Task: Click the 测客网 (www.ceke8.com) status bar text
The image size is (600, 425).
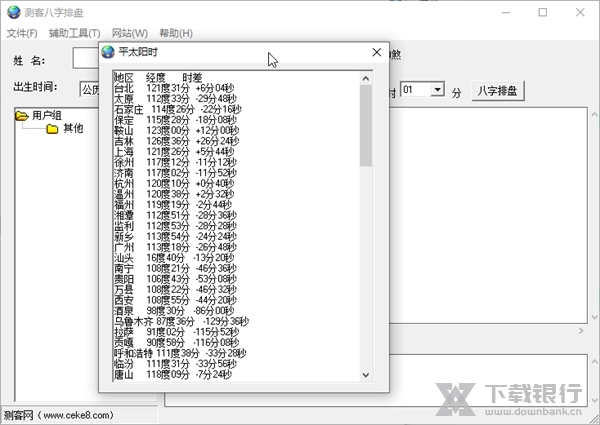Action: click(59, 415)
